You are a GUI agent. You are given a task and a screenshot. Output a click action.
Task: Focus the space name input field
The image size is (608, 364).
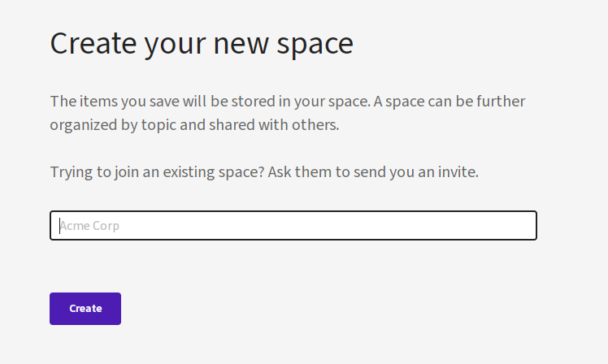point(293,226)
